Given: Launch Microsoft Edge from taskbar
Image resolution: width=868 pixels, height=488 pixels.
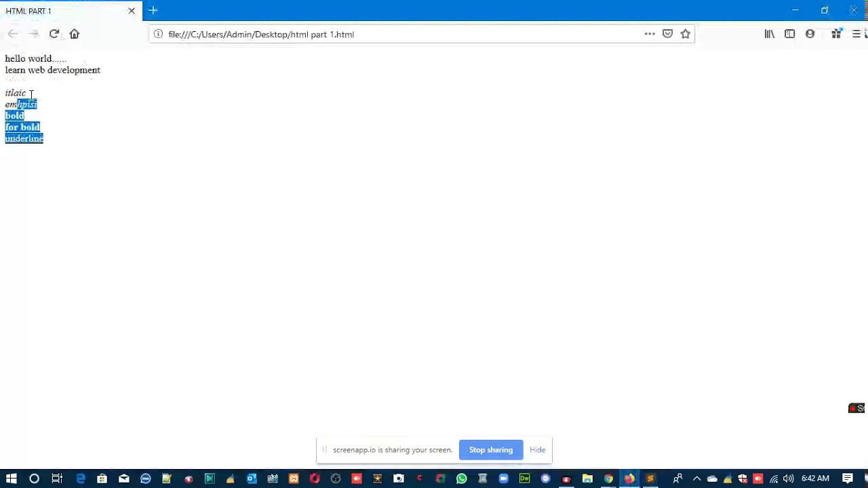Looking at the screenshot, I should 81,479.
